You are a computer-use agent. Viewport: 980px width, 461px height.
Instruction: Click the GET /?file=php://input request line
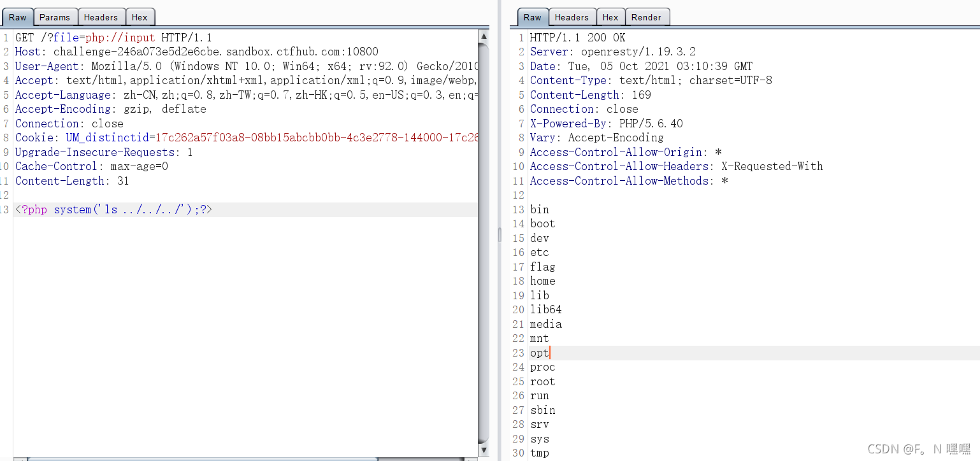113,38
